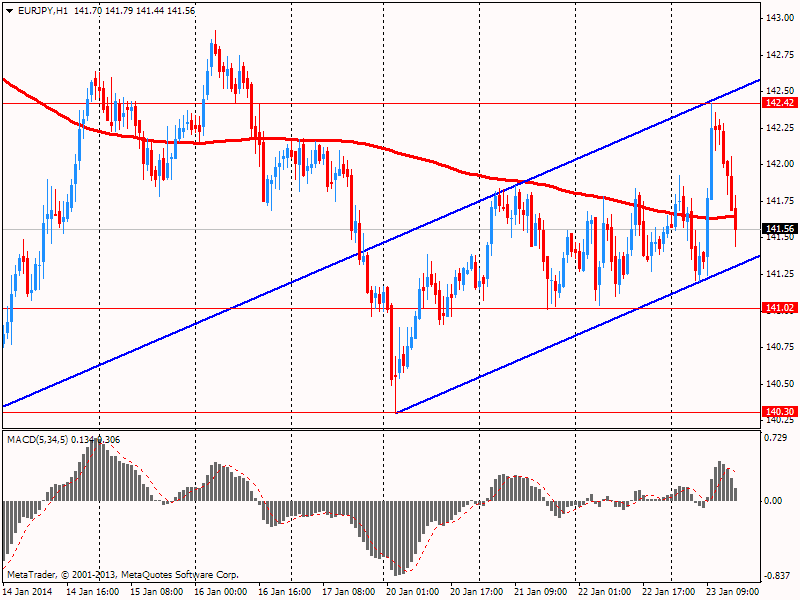
Task: Click the 20 Jan 17:00 time label
Action: pyautogui.click(x=477, y=591)
